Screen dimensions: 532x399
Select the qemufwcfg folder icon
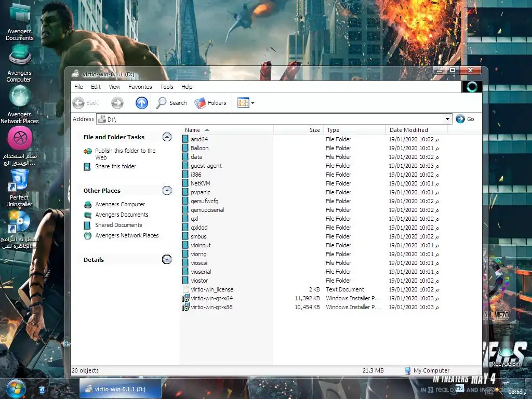point(185,201)
